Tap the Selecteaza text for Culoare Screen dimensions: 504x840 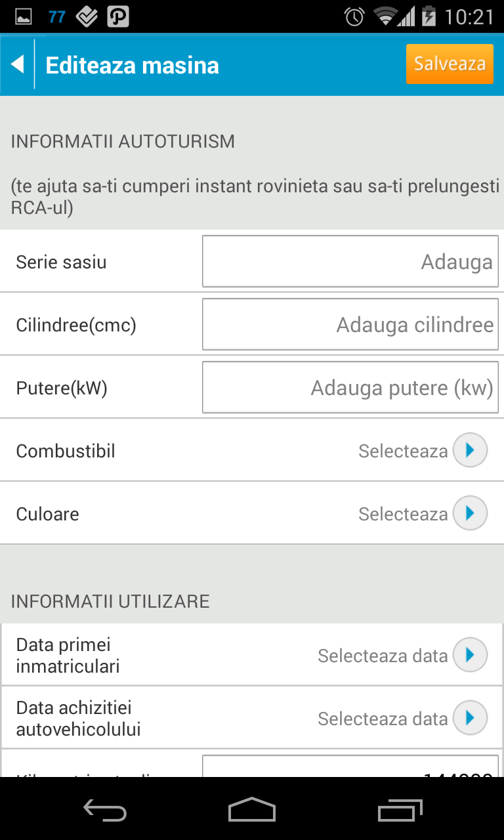pyautogui.click(x=403, y=514)
